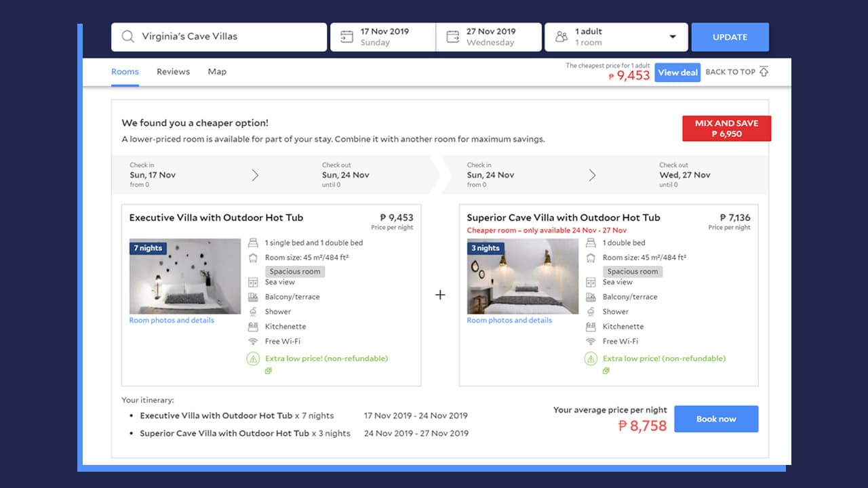868x488 pixels.
Task: Switch to the Reviews tab
Action: pos(173,72)
